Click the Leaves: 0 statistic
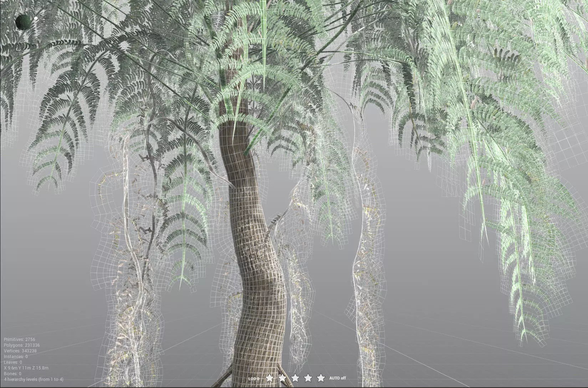The height and width of the screenshot is (388, 588). (x=13, y=362)
